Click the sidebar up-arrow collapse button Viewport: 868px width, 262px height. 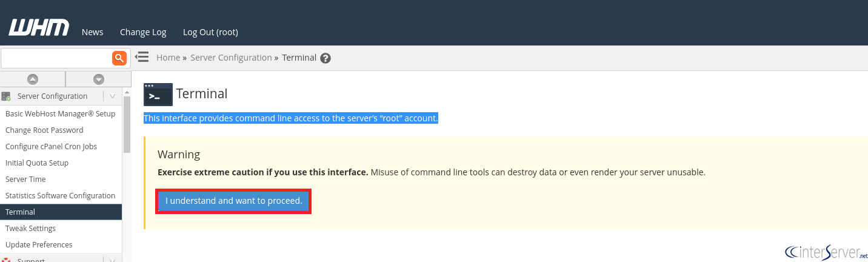pyautogui.click(x=33, y=79)
